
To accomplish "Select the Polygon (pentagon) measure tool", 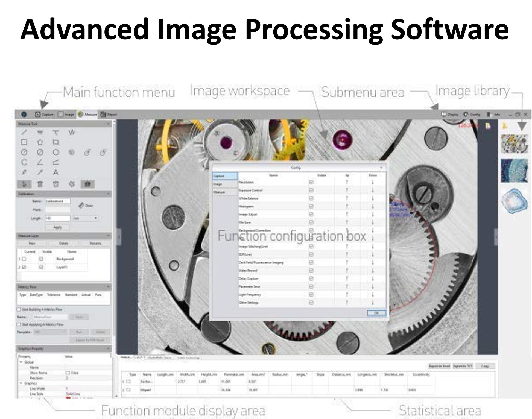I will [x=40, y=142].
